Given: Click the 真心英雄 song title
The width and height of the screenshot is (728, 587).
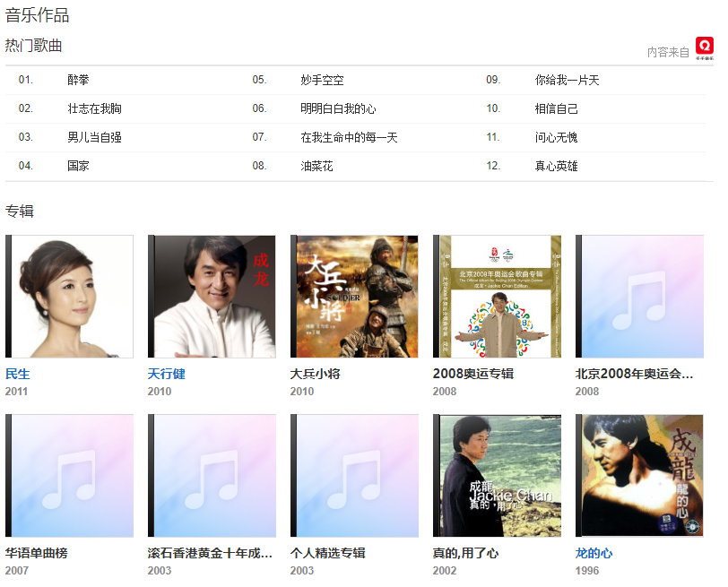Looking at the screenshot, I should click(x=557, y=166).
